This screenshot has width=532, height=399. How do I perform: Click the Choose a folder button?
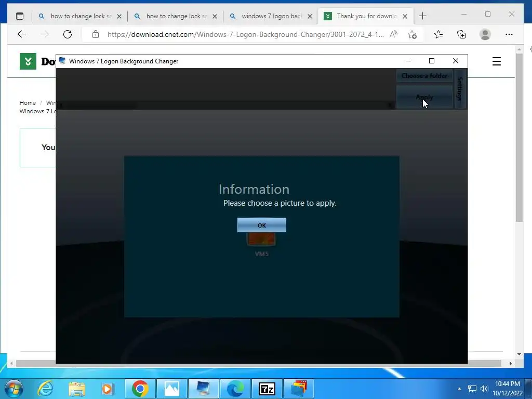(x=424, y=76)
